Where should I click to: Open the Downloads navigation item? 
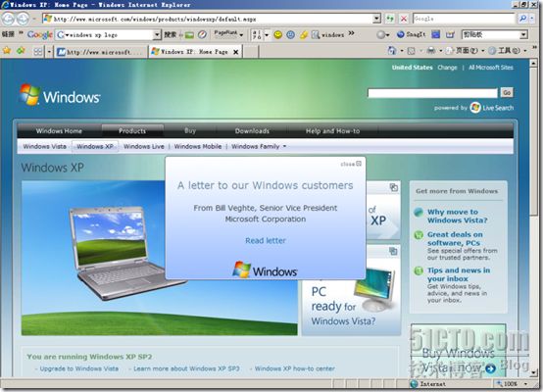tap(252, 131)
